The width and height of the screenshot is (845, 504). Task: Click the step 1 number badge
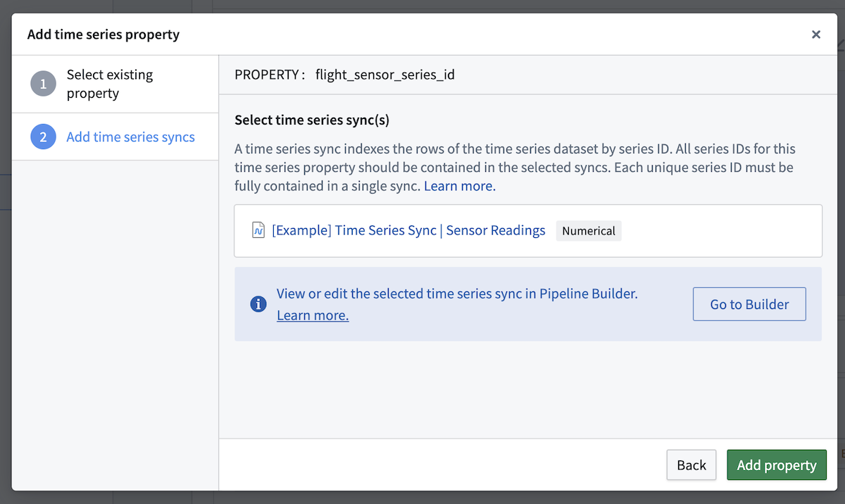[x=43, y=84]
